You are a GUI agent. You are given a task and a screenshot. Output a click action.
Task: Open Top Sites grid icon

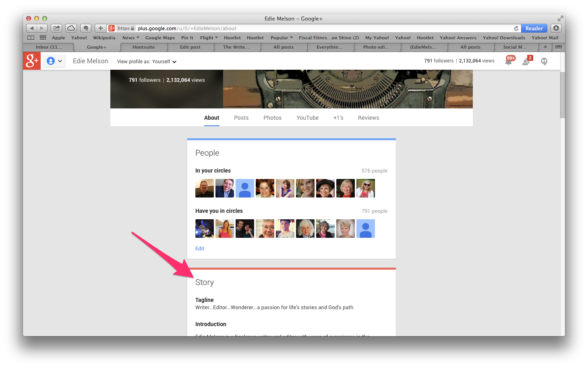click(43, 37)
